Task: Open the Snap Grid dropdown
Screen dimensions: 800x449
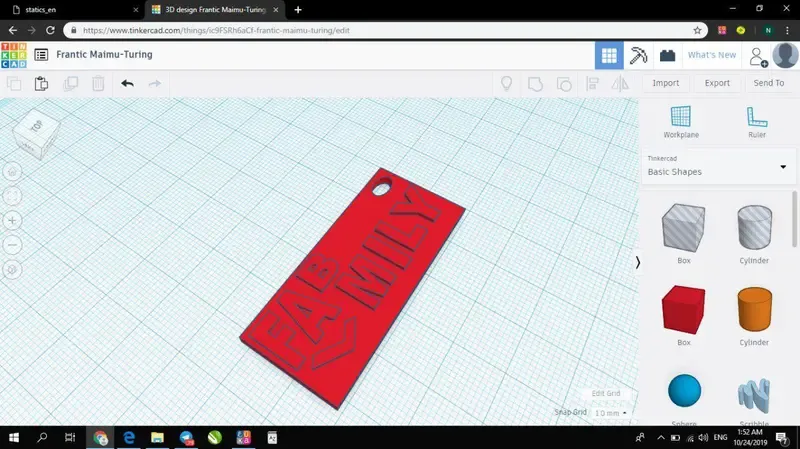Action: [x=609, y=412]
